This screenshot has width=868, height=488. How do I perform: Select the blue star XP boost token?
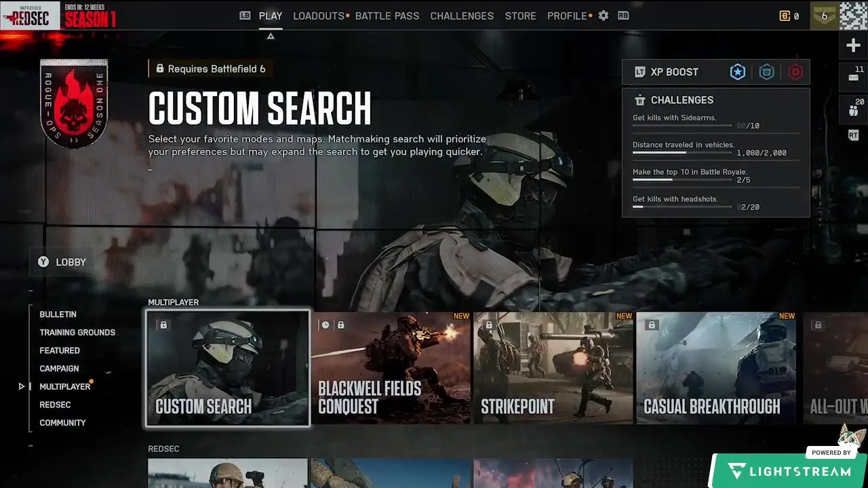[738, 72]
